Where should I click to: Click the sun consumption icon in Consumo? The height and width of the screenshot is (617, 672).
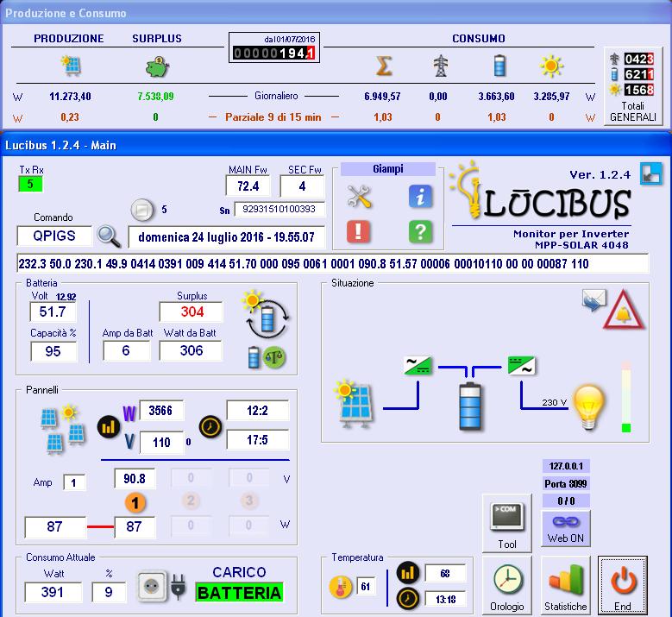click(x=551, y=66)
